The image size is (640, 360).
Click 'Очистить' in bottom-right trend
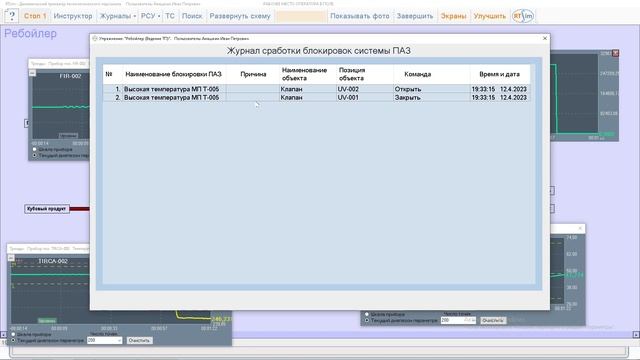click(493, 320)
